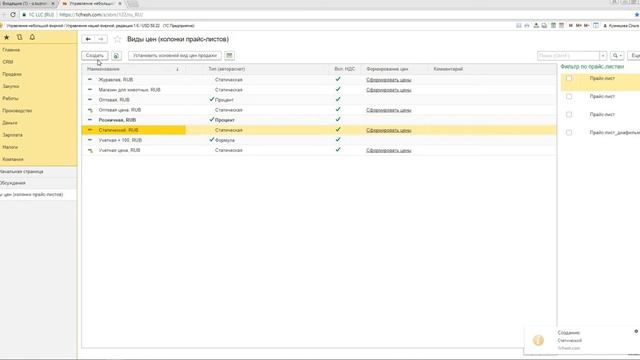The width and height of the screenshot is (640, 360).
Task: Open the magnifier search options dropdown
Action: tap(617, 56)
